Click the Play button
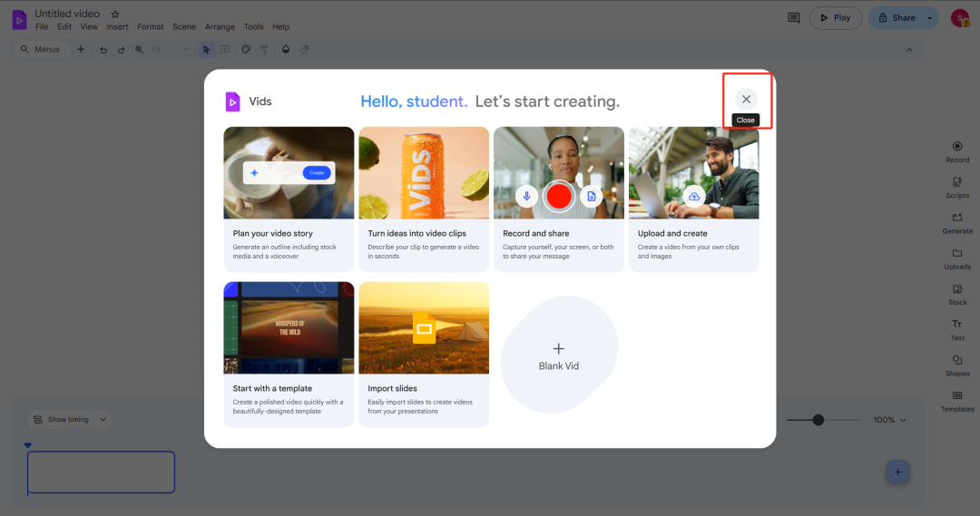 pos(836,18)
